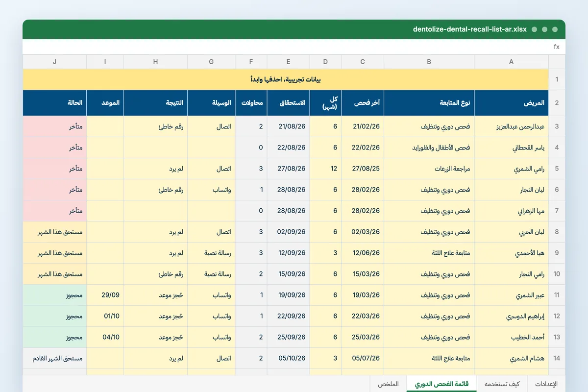This screenshot has height=392, width=588.
Task: Click last-exam date 27/08/25
Action: 363,169
